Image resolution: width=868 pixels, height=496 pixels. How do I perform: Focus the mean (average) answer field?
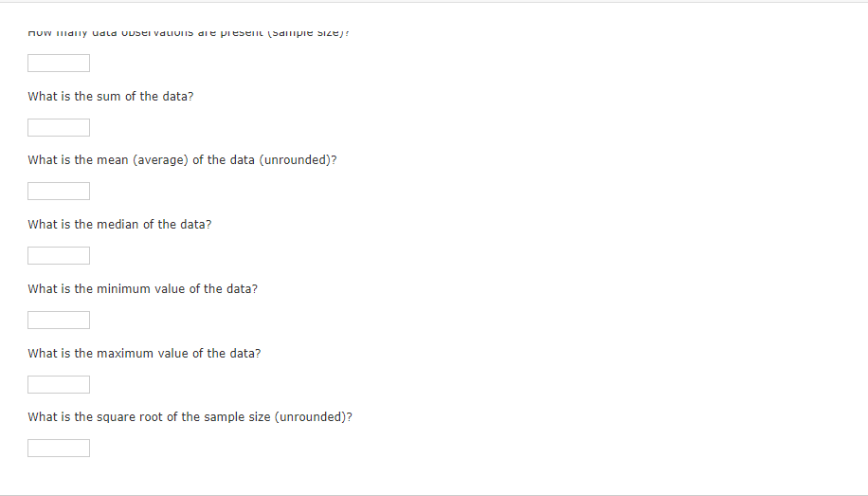(59, 192)
